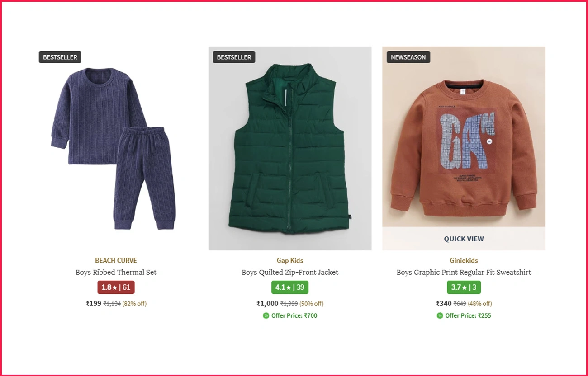Click the red 1.8 star rating badge
Viewport: 588px width, 376px height.
pos(116,287)
